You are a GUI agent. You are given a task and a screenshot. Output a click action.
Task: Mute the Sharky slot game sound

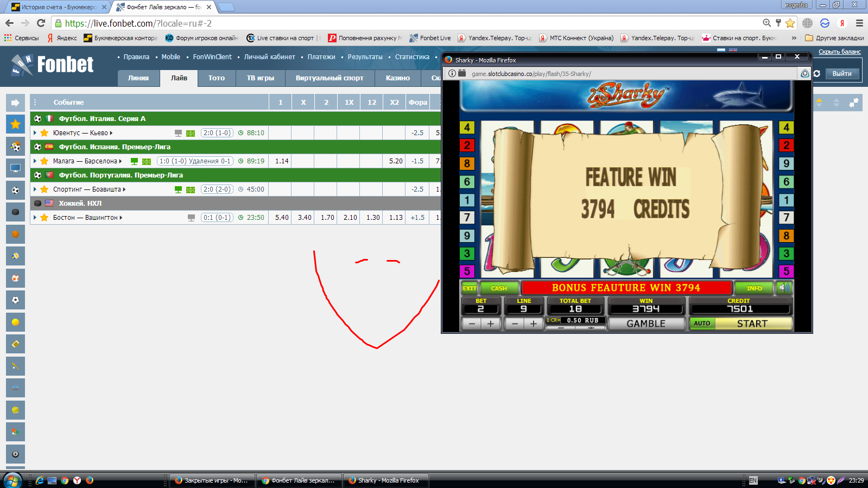coord(784,288)
